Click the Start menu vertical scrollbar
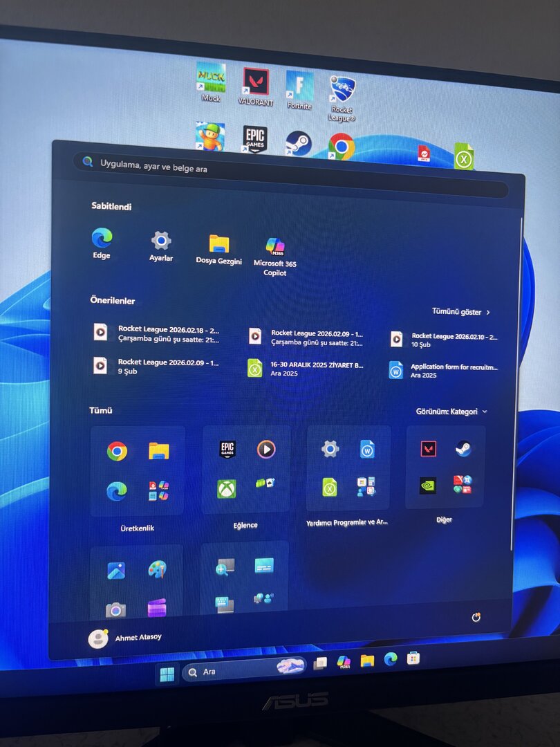The width and height of the screenshot is (560, 747). (x=516, y=383)
